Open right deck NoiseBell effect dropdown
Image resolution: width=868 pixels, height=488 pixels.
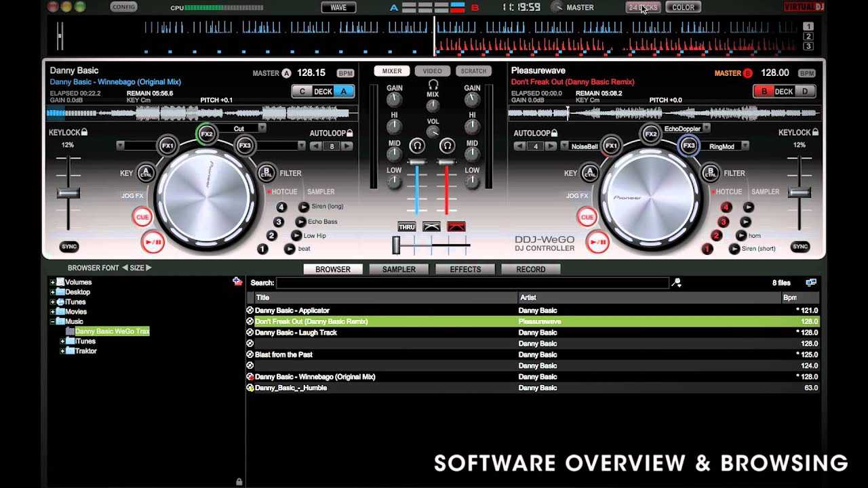(x=564, y=146)
